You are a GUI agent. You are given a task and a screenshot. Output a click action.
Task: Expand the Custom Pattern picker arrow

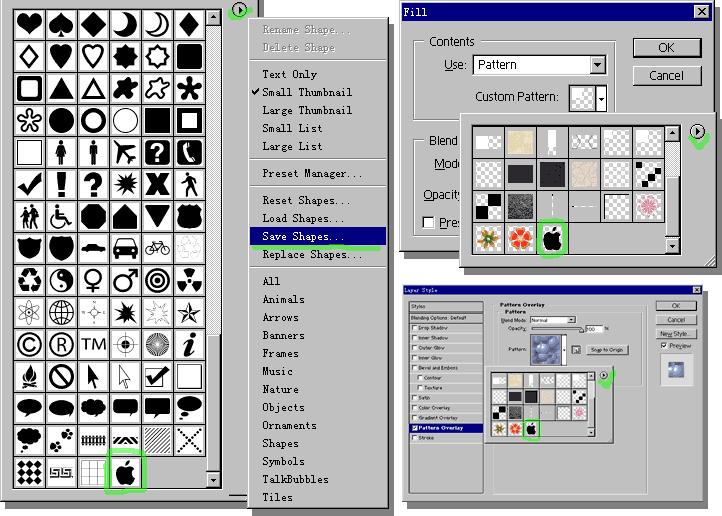600,98
